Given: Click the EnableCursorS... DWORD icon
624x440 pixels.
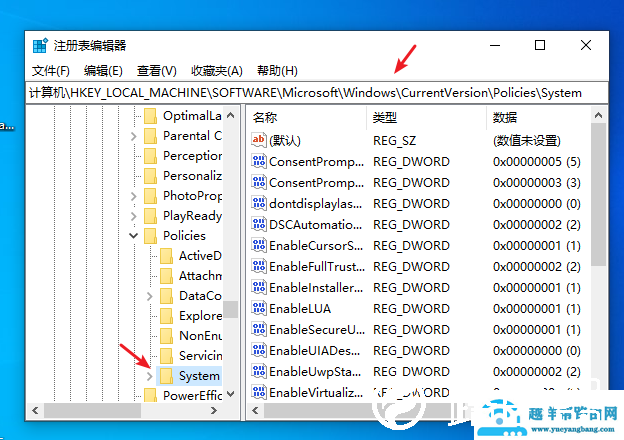Looking at the screenshot, I should [259, 245].
